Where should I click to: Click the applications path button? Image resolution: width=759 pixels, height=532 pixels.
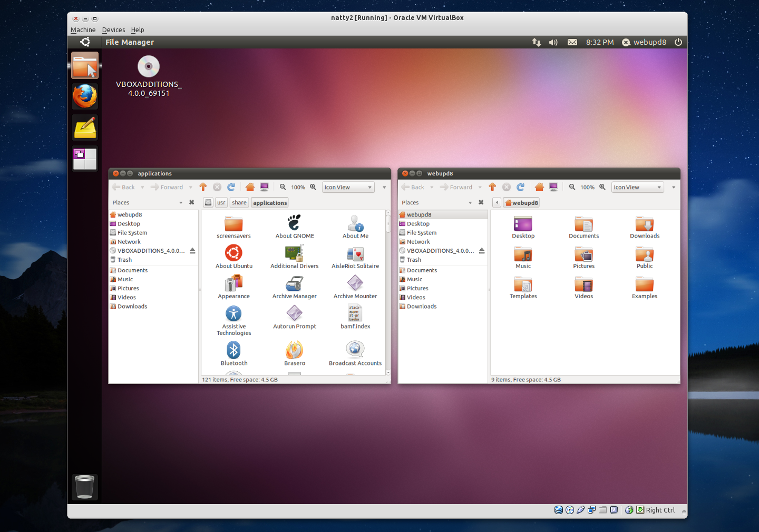[x=270, y=203]
